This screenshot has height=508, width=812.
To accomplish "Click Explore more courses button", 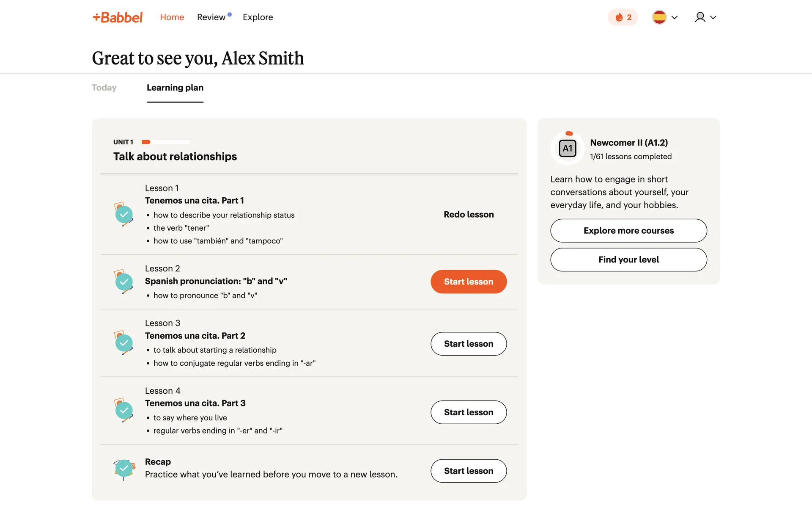I will click(628, 231).
